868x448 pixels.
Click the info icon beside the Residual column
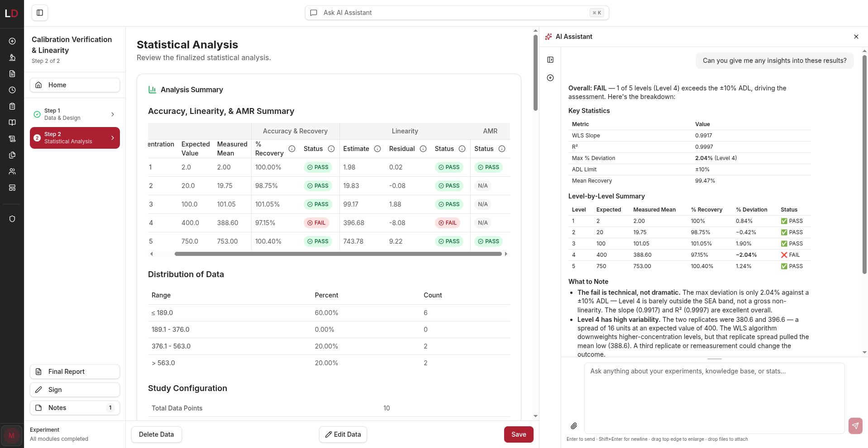(x=423, y=149)
